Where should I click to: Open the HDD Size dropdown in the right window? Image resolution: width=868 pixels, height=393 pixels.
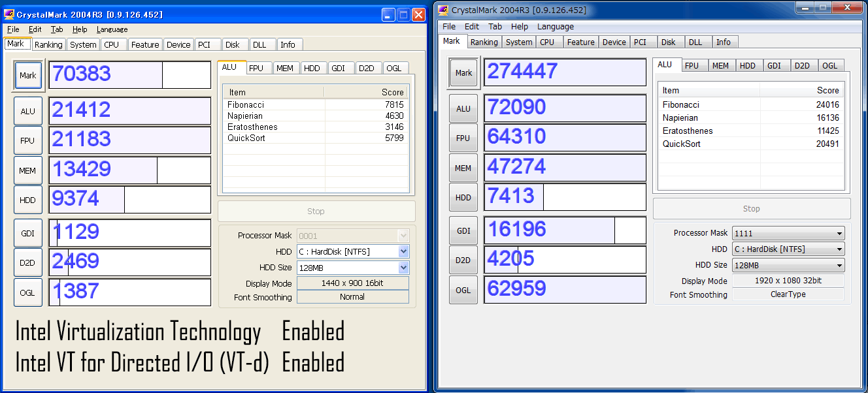[x=839, y=266]
